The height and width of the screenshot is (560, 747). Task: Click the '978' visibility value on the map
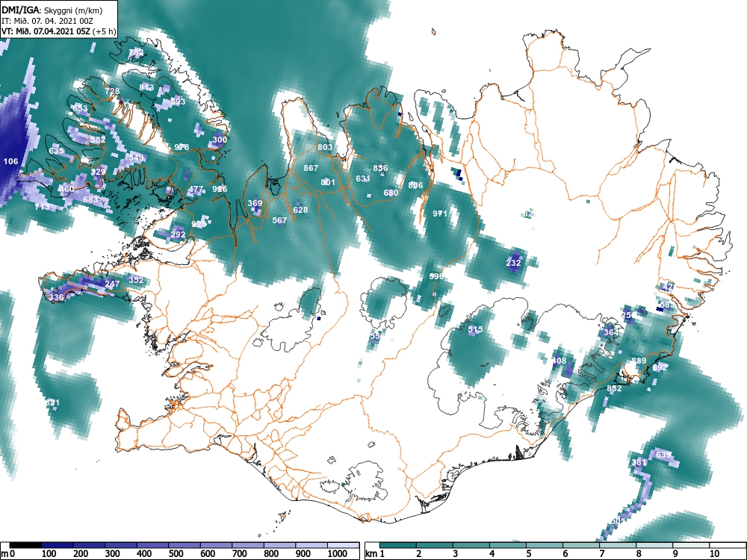pyautogui.click(x=182, y=146)
